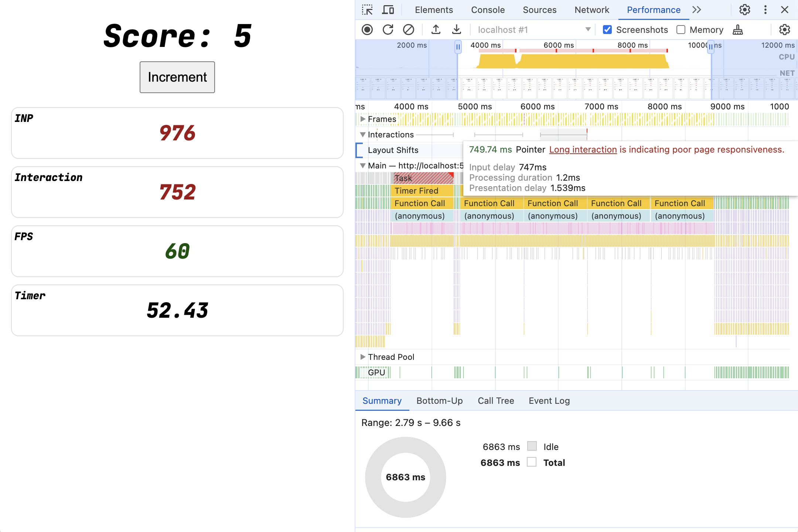Click the Increment button
Screen dimensions: 798x532
178,77
